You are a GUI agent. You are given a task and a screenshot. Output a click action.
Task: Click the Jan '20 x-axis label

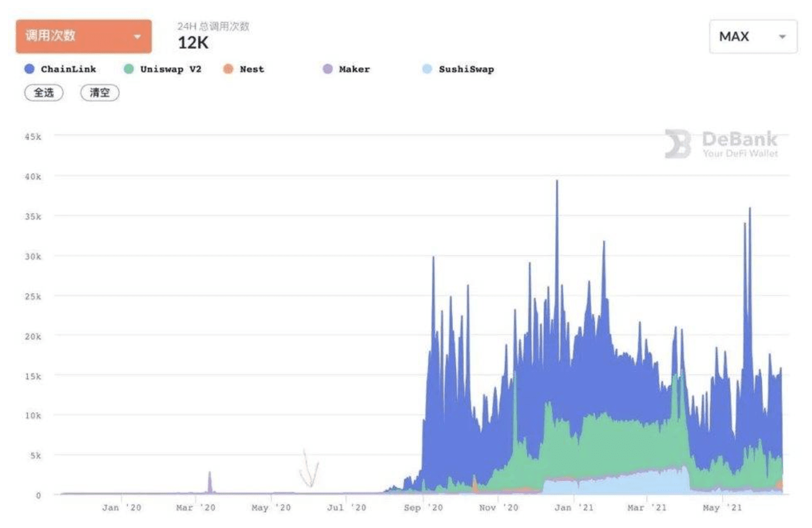[122, 508]
